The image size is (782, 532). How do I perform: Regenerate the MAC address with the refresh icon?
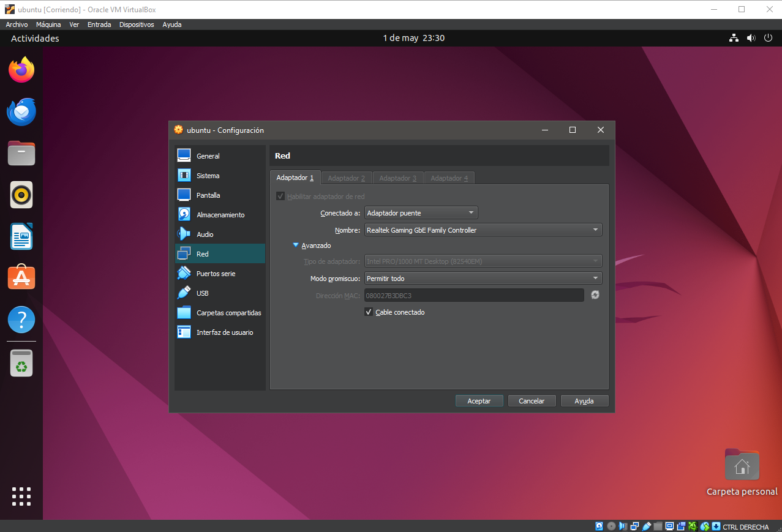pyautogui.click(x=595, y=294)
